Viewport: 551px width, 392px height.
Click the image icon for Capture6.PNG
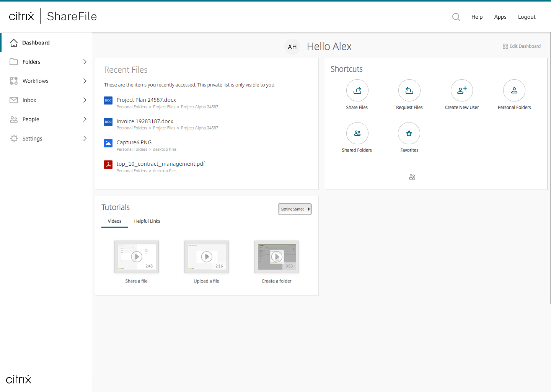click(x=108, y=143)
